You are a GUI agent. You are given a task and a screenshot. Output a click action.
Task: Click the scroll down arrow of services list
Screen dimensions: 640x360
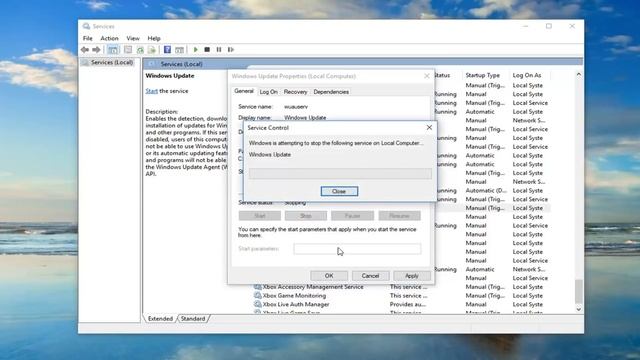pos(578,309)
